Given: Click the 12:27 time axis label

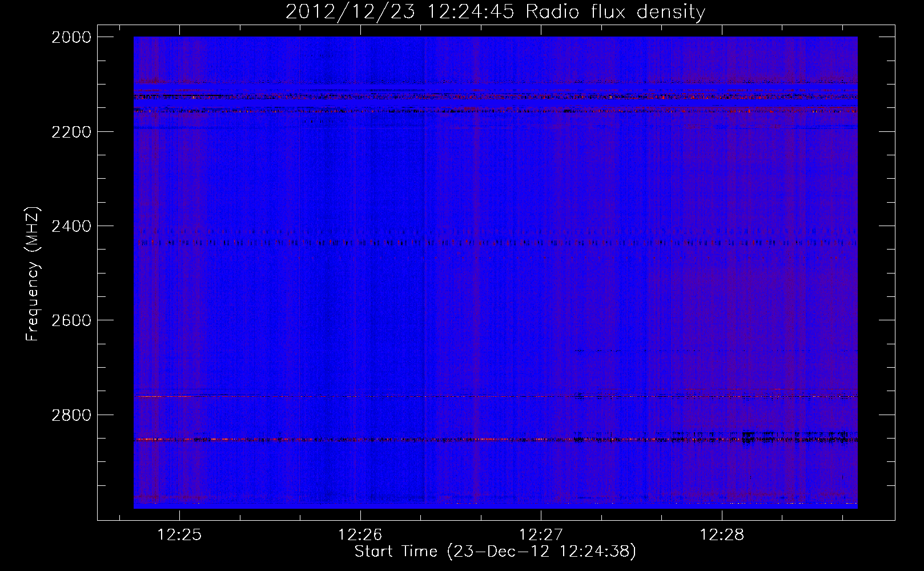Looking at the screenshot, I should 541,535.
